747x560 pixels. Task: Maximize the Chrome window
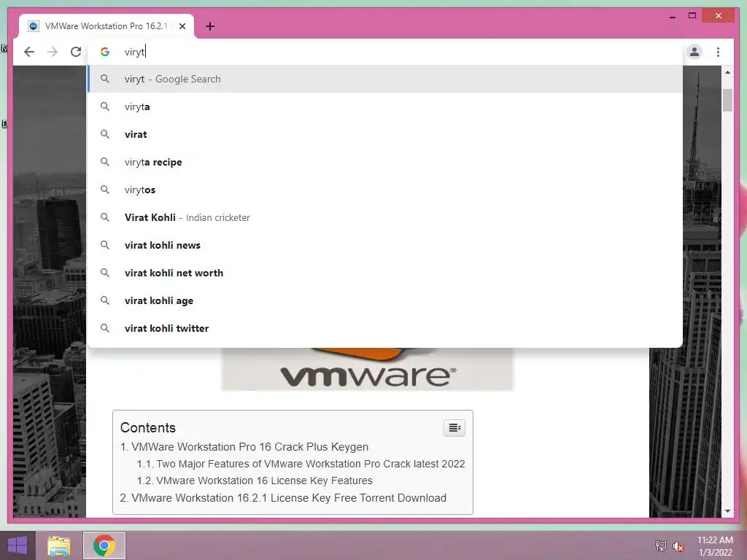[x=692, y=16]
